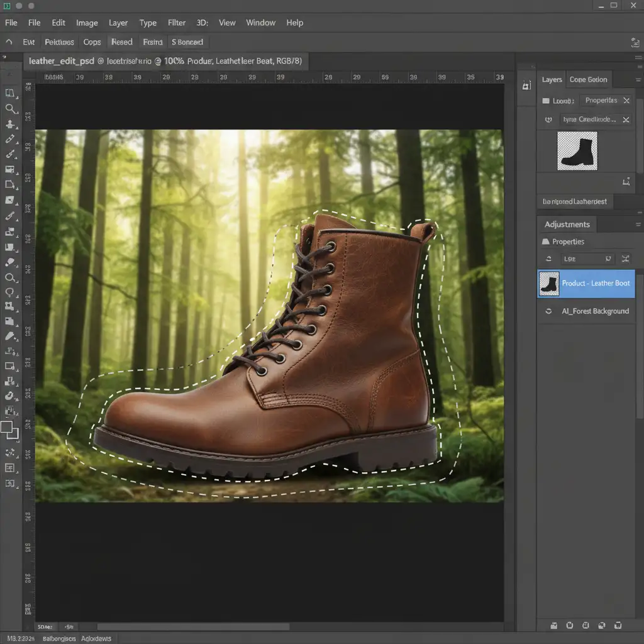Toggle the icon right of the Lsie dropdown

[625, 258]
